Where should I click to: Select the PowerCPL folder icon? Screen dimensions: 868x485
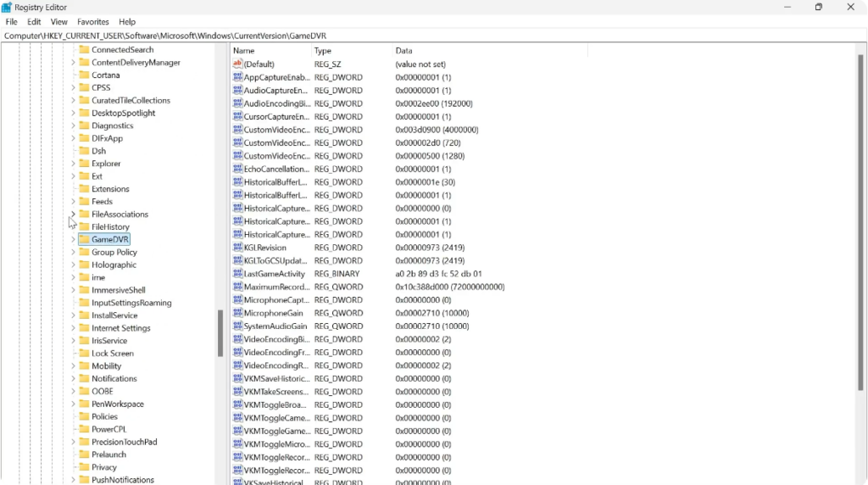pos(84,429)
